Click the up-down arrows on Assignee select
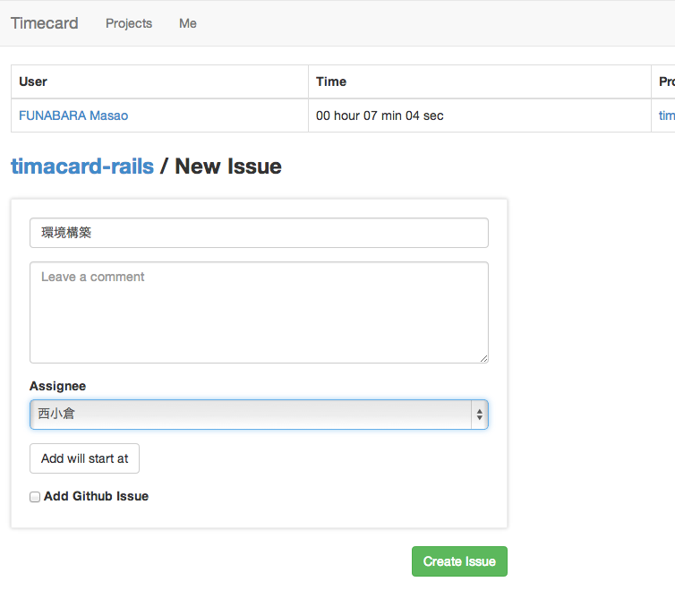675x616 pixels. pyautogui.click(x=479, y=415)
